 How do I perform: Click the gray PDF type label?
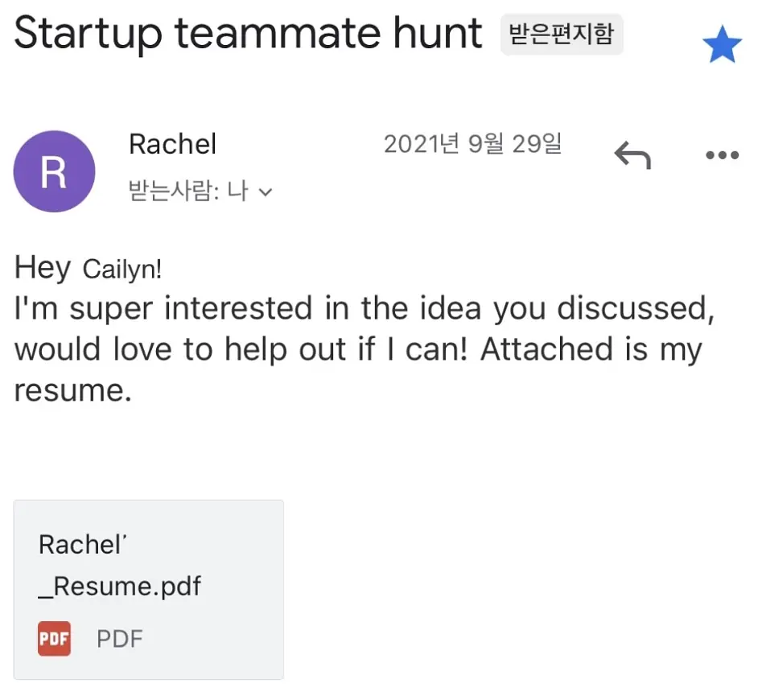119,639
